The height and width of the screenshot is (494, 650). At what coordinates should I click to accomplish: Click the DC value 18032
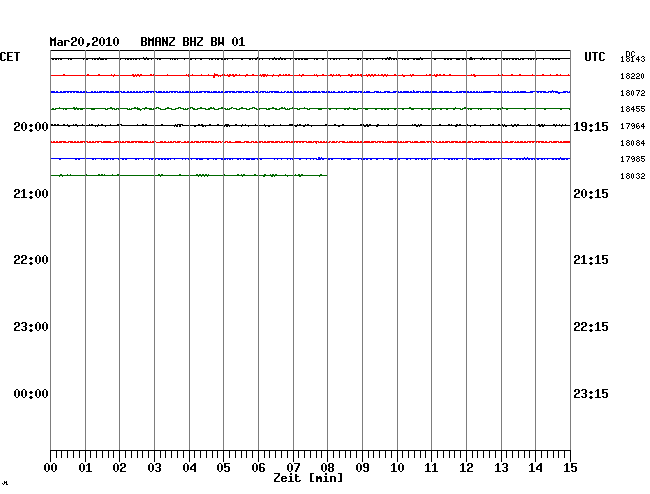[x=633, y=176]
